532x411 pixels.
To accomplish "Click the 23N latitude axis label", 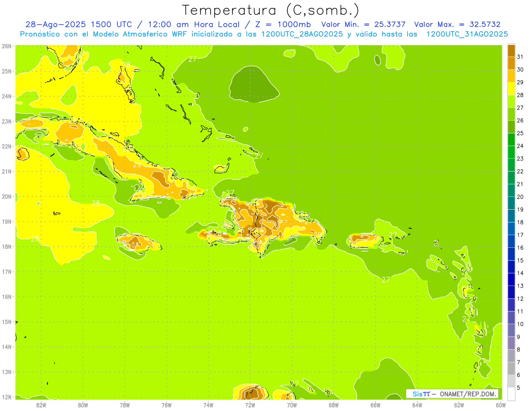I will pyautogui.click(x=6, y=121).
